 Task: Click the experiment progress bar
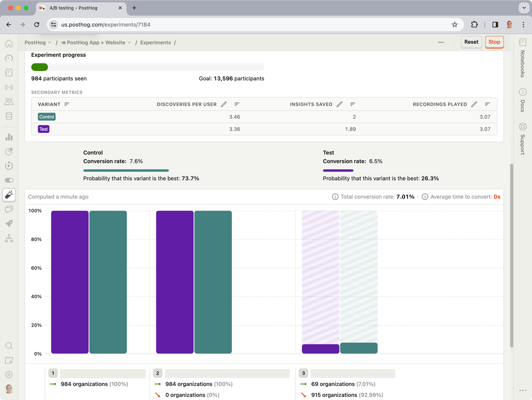(x=148, y=67)
